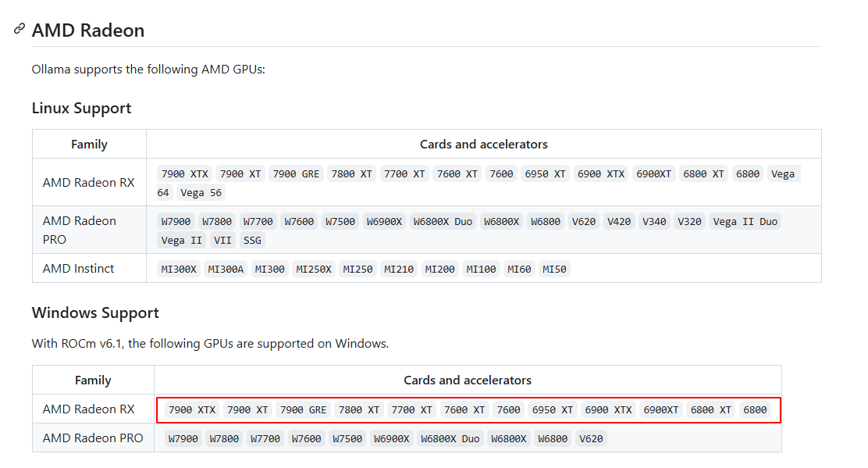The height and width of the screenshot is (468, 868).
Task: Click the W6800X tag in the Windows table
Action: 509,438
